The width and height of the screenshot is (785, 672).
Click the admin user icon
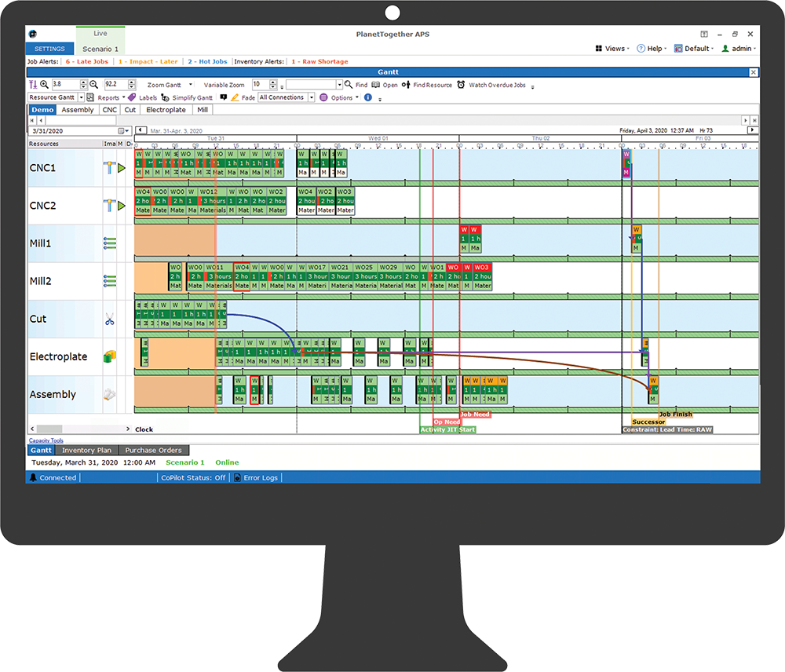tap(725, 49)
